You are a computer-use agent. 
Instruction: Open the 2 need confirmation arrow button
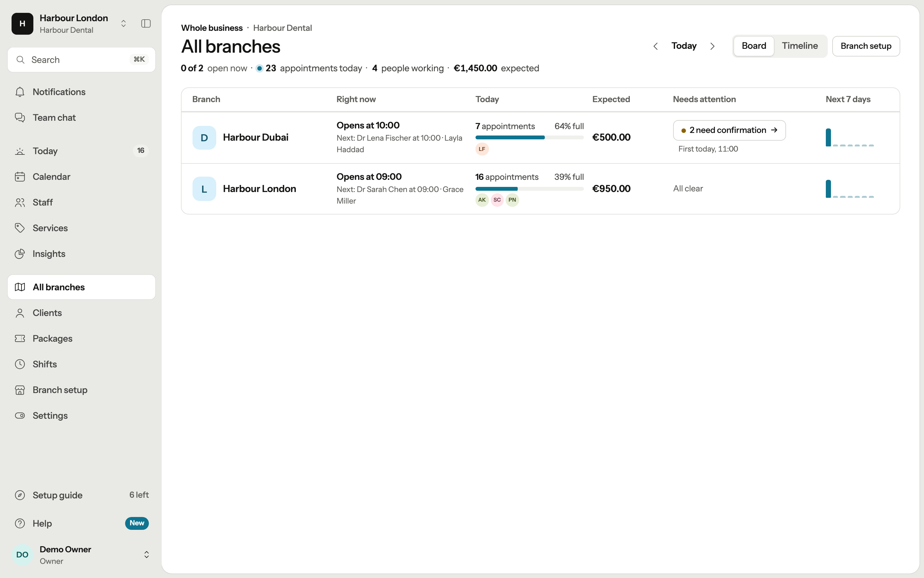pos(729,130)
